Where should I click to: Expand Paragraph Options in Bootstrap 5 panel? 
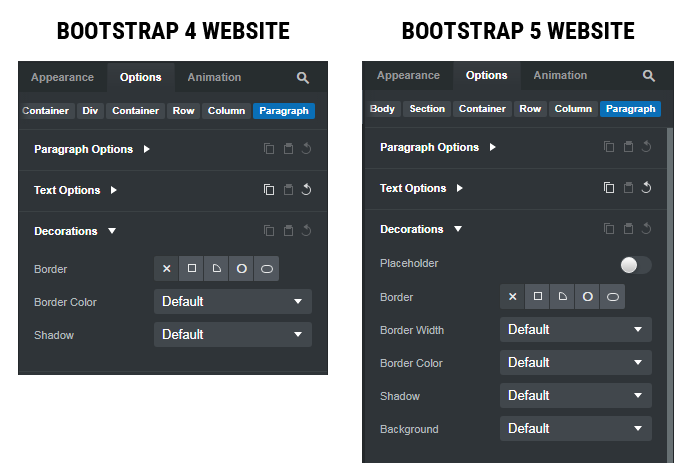tap(493, 147)
